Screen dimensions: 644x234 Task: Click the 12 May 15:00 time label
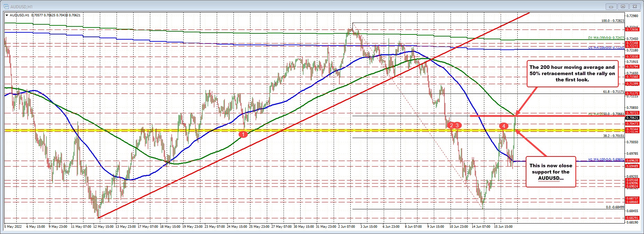104,227
